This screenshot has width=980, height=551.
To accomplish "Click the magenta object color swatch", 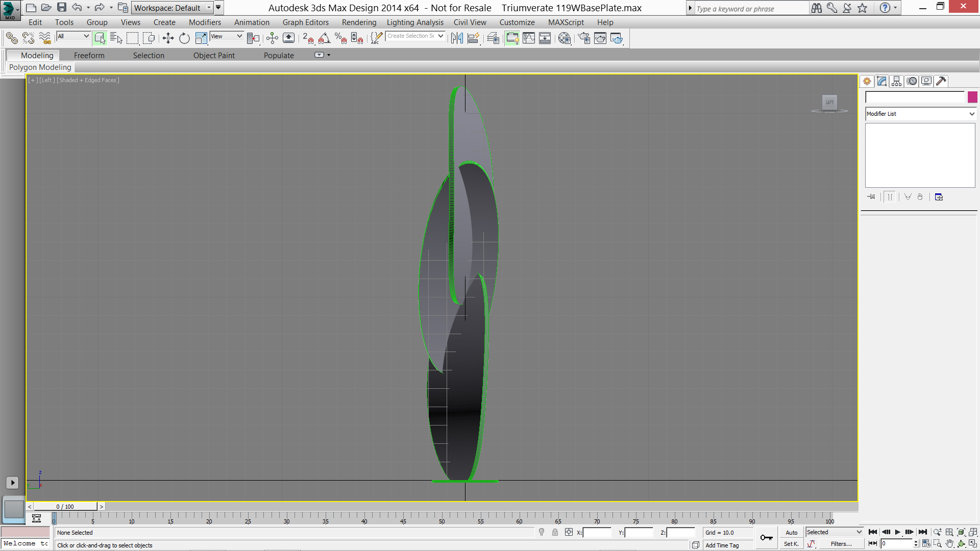I will 972,97.
